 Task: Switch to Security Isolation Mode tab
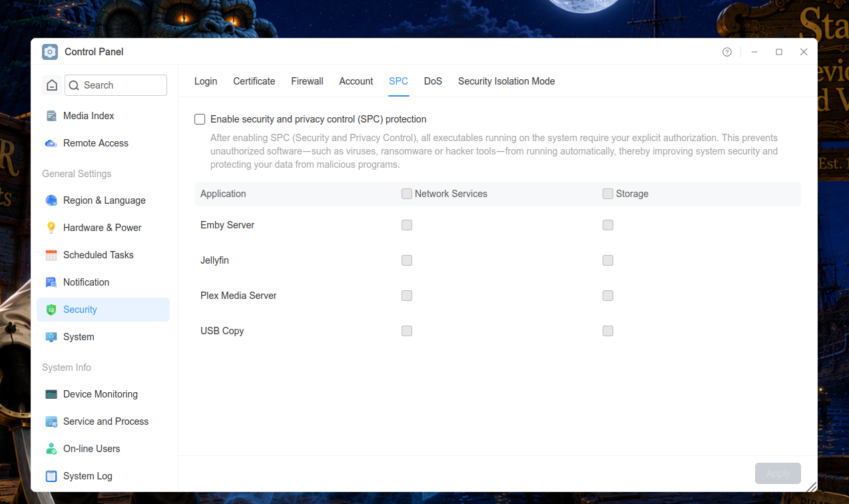click(x=507, y=81)
